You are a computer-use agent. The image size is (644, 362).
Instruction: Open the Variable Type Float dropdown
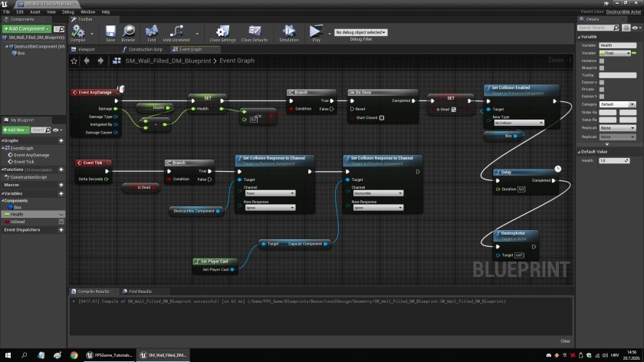coord(617,53)
